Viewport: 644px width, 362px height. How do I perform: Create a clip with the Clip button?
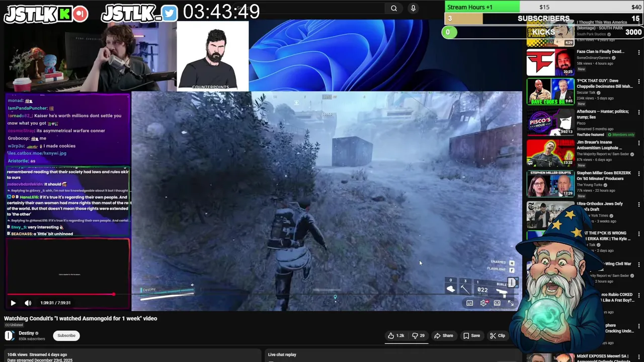[498, 335]
